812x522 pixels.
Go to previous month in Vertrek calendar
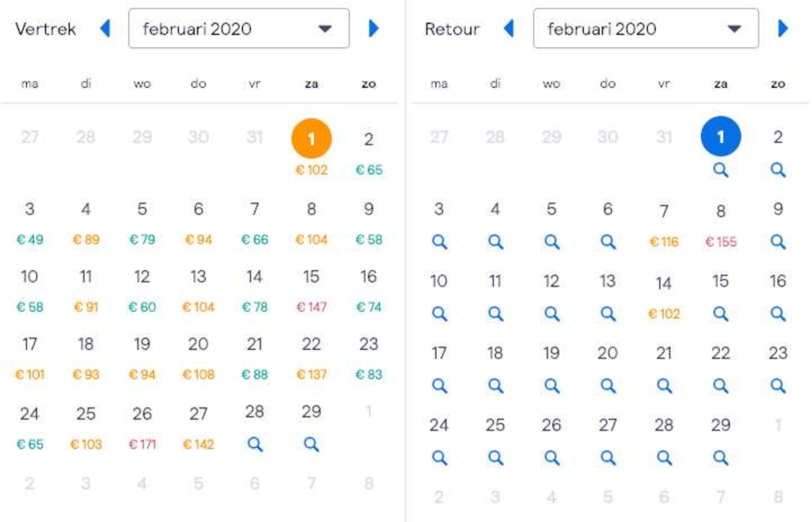tap(105, 29)
